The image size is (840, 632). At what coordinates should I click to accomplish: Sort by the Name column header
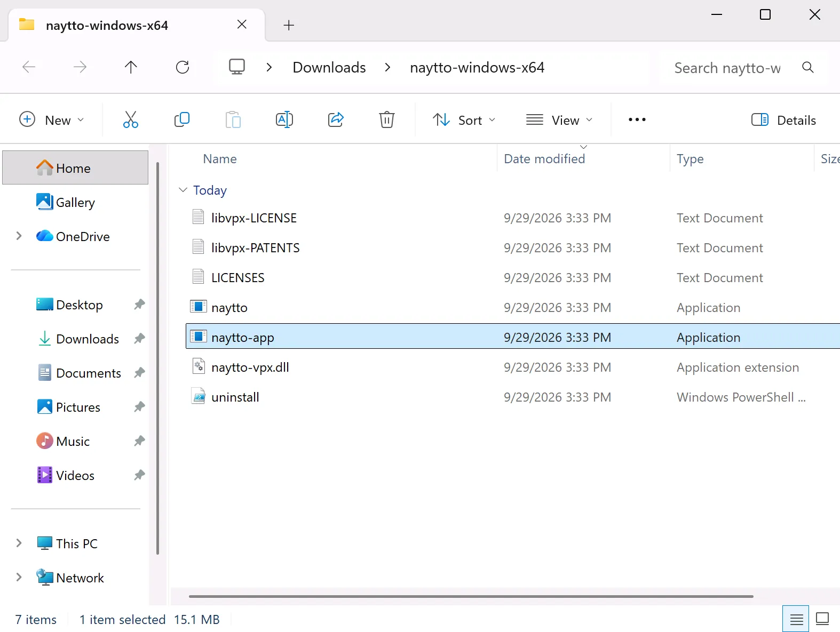(x=220, y=159)
